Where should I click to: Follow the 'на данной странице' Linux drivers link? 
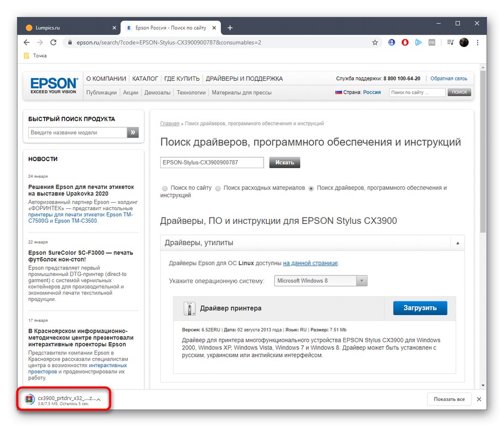tap(310, 263)
